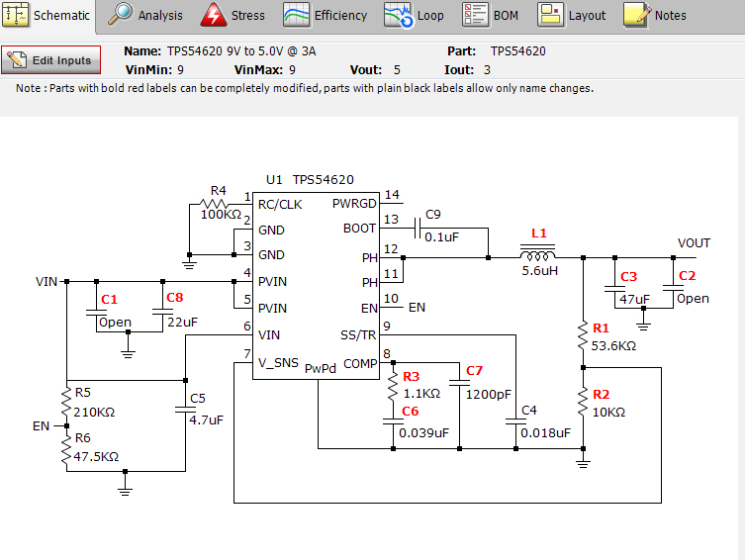Screen dimensions: 745x560
Task: Click the 10KΩ value of R2
Action: [x=608, y=413]
